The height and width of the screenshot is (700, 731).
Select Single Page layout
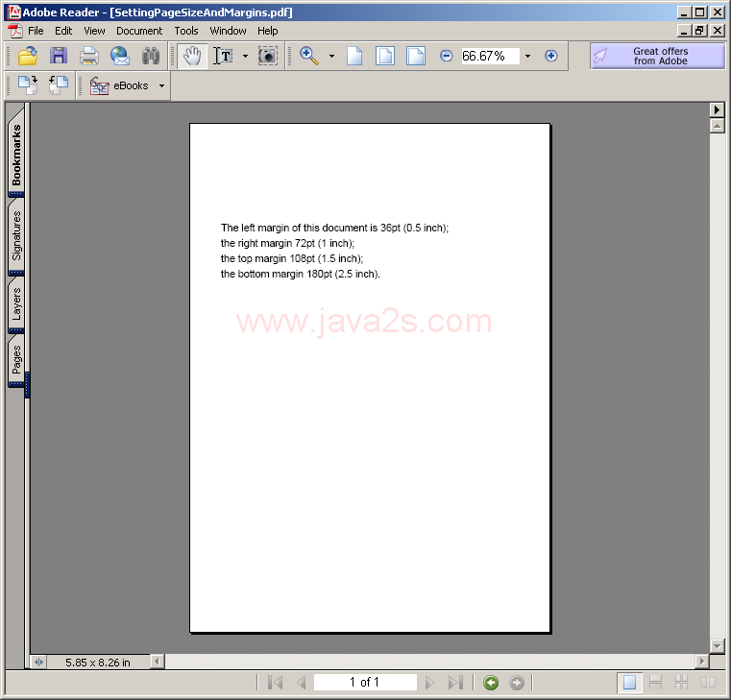click(x=629, y=683)
